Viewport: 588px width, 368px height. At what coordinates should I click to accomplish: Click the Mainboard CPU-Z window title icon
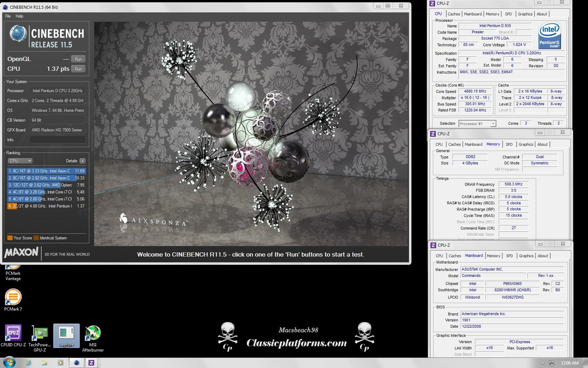coord(433,245)
